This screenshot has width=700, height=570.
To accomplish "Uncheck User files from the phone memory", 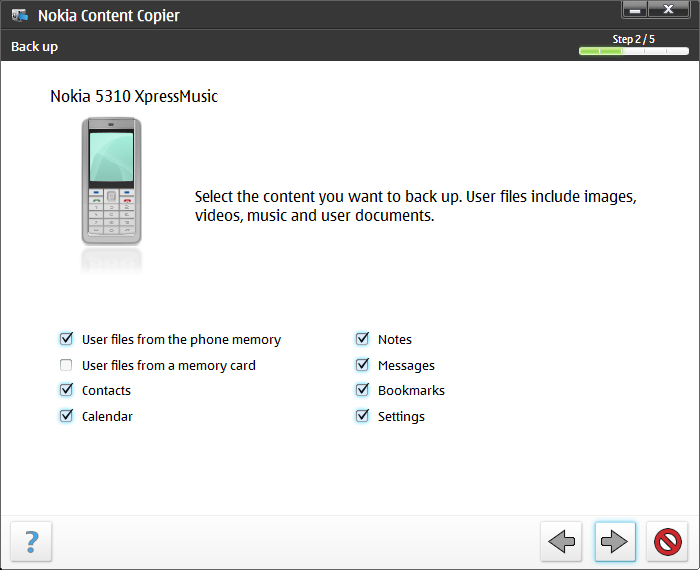I will (66, 339).
